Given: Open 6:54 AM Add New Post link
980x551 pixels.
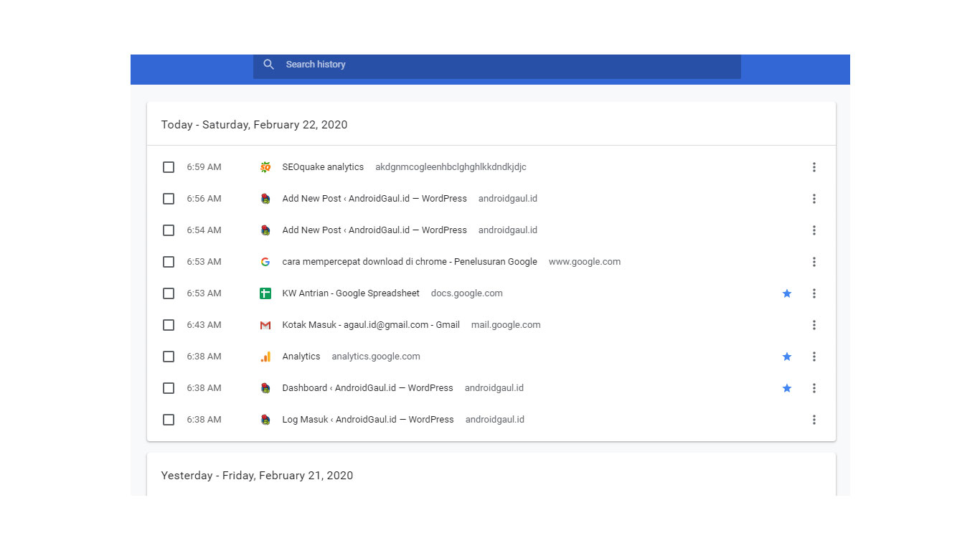Looking at the screenshot, I should [x=374, y=230].
